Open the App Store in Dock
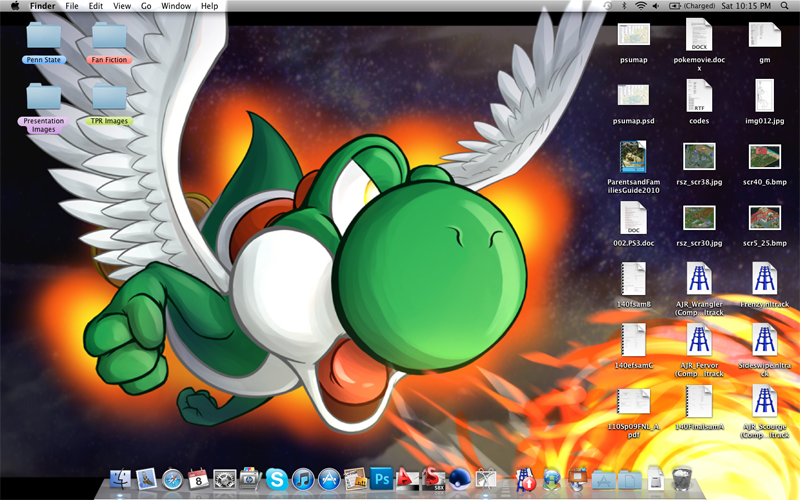 pos(329,480)
